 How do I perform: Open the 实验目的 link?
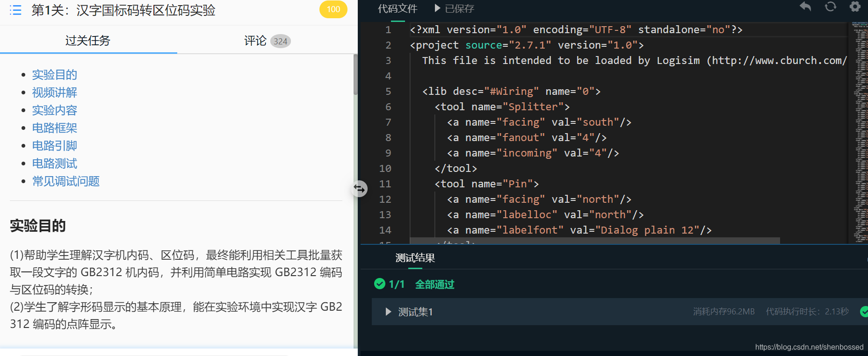pos(55,75)
